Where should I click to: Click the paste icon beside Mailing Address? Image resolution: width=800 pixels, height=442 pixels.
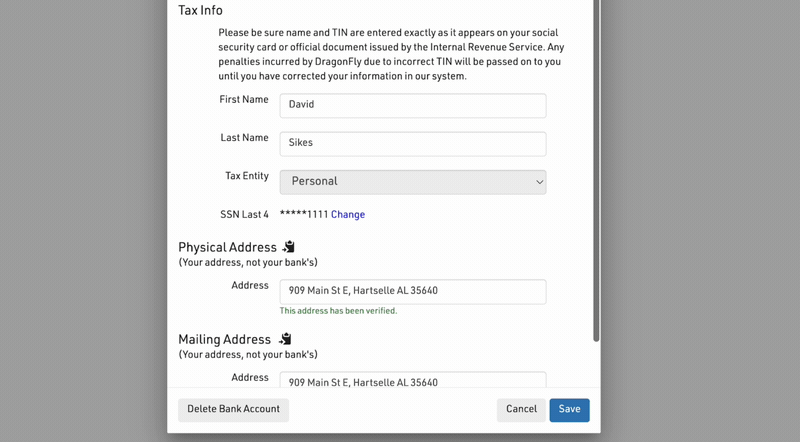point(285,339)
